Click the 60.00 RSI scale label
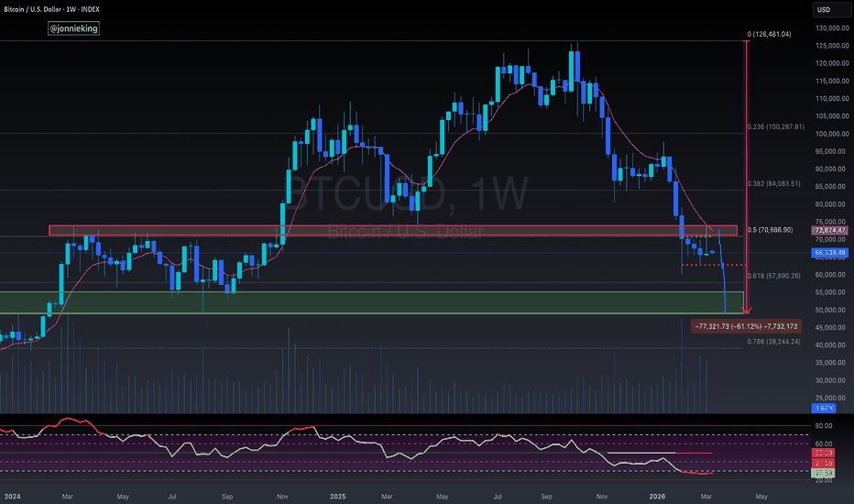 (824, 444)
